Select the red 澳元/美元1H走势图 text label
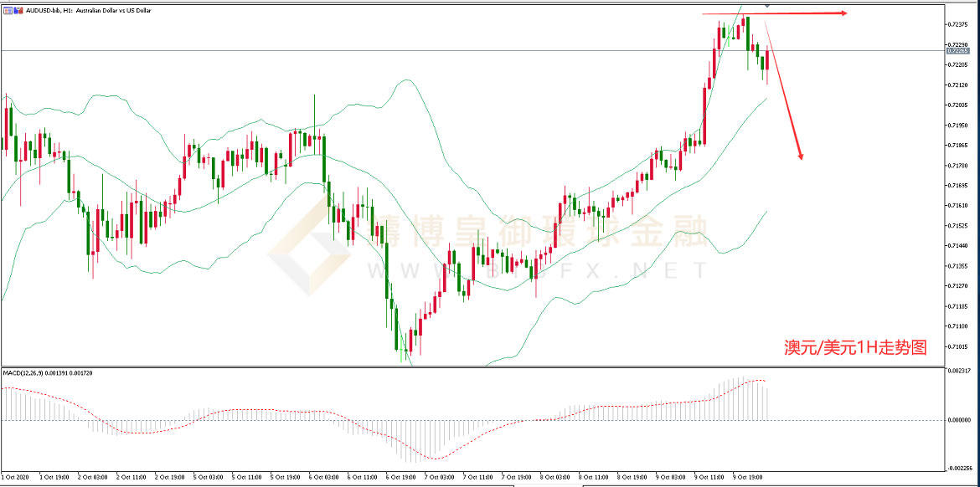 click(854, 347)
